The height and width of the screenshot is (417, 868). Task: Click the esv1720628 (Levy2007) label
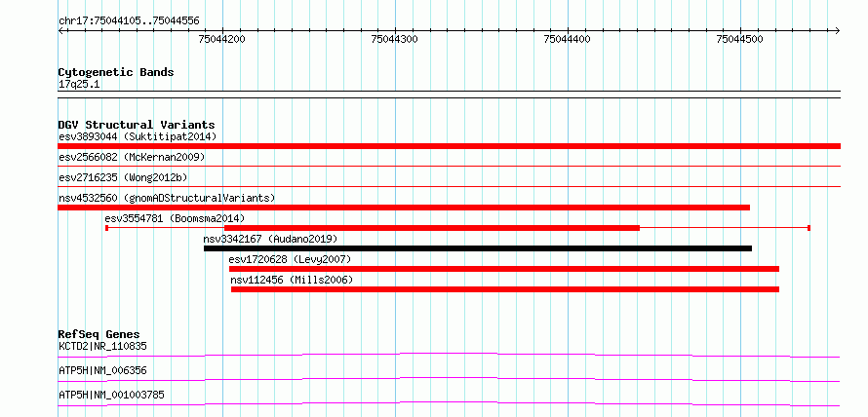(x=290, y=259)
